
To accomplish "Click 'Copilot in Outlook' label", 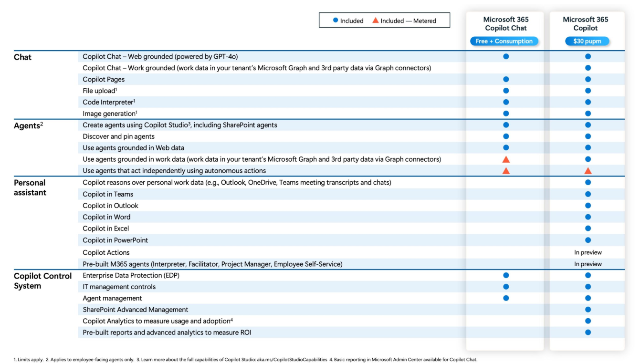I will tap(110, 206).
